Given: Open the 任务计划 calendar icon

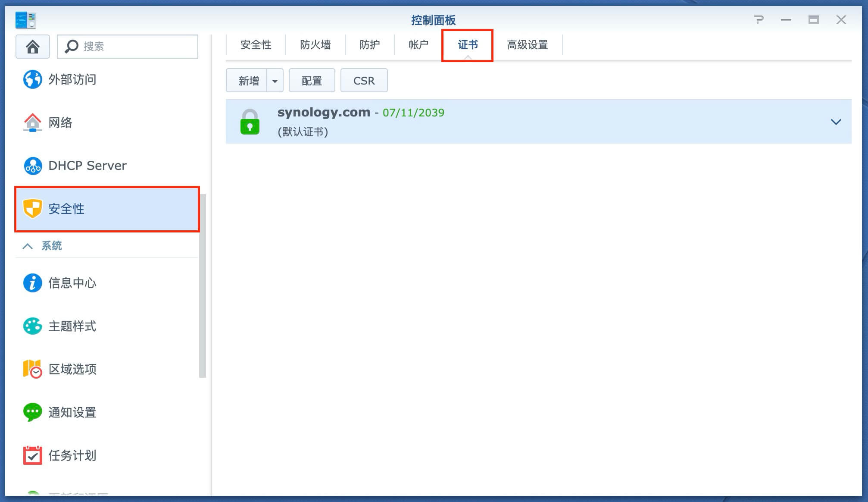Looking at the screenshot, I should pos(32,455).
